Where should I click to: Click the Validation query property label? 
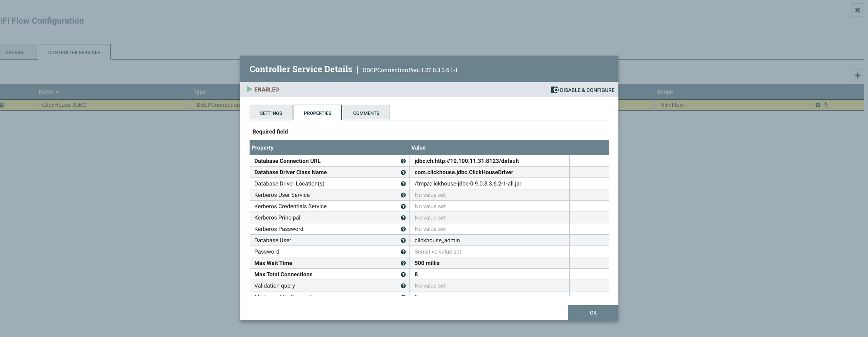275,286
